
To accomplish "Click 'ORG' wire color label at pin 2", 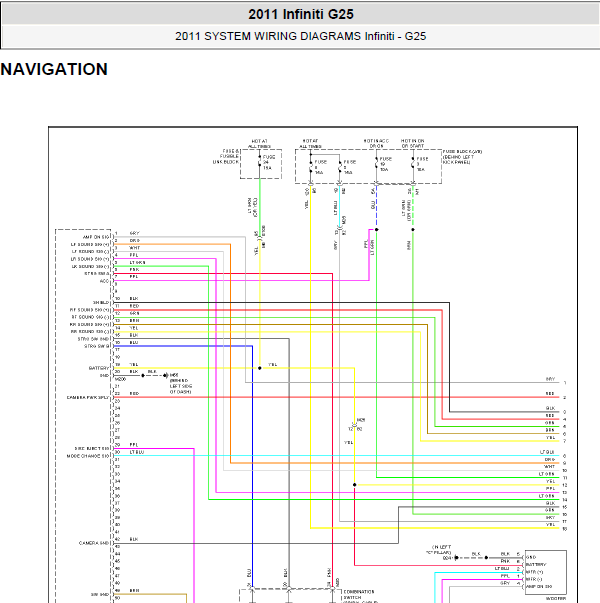I will point(135,241).
